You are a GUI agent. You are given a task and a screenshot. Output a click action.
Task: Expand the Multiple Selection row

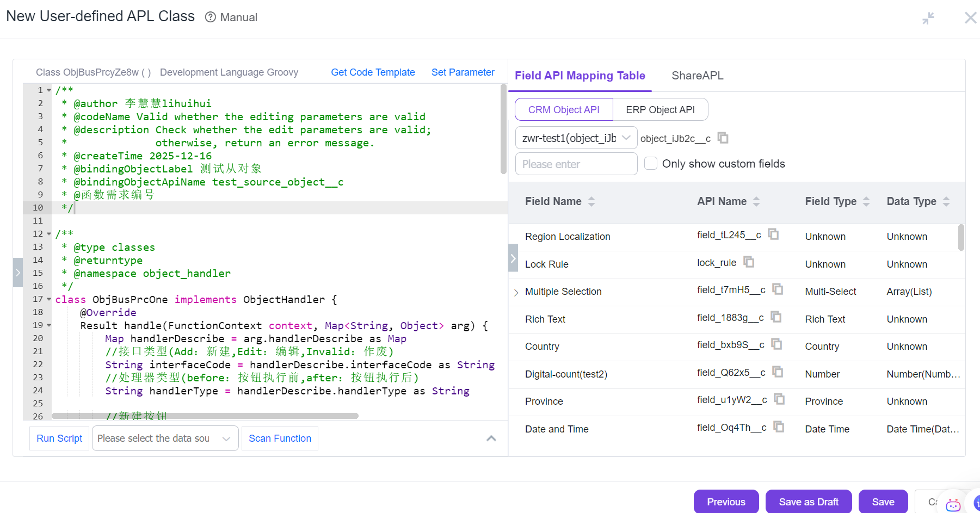(516, 293)
